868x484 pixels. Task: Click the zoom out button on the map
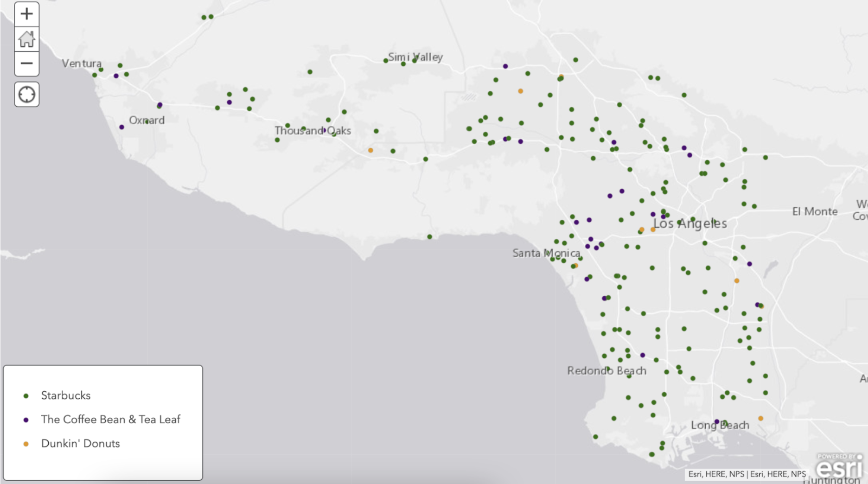point(26,62)
